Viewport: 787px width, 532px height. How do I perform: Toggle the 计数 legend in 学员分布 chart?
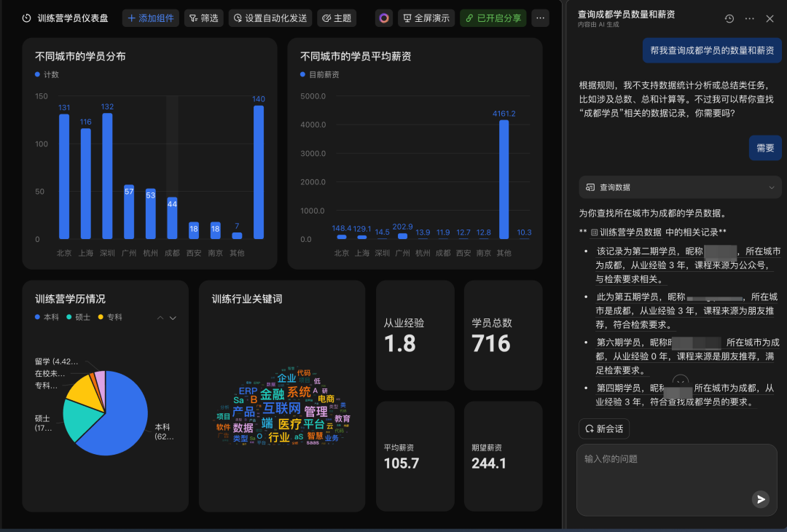47,74
